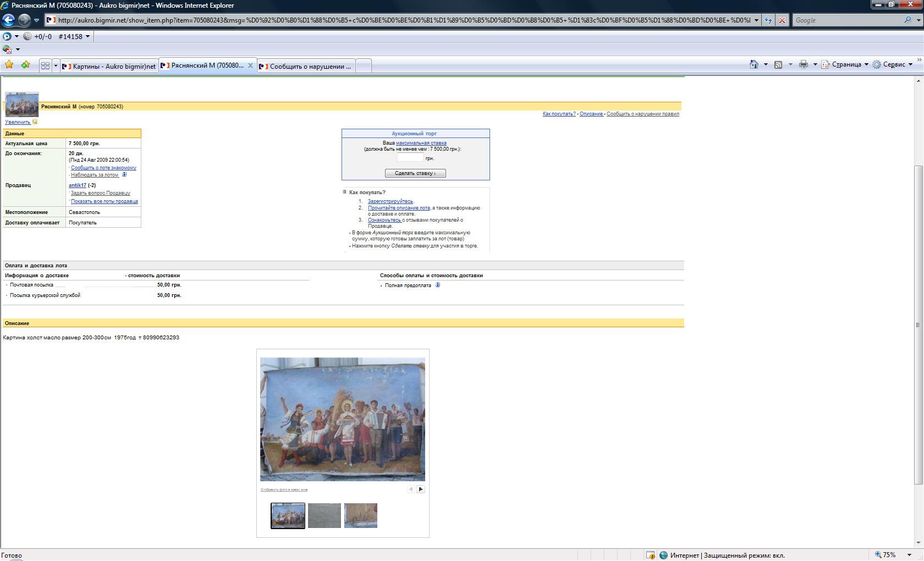This screenshot has height=561, width=924.
Task: Click the Print icon
Action: tap(803, 64)
